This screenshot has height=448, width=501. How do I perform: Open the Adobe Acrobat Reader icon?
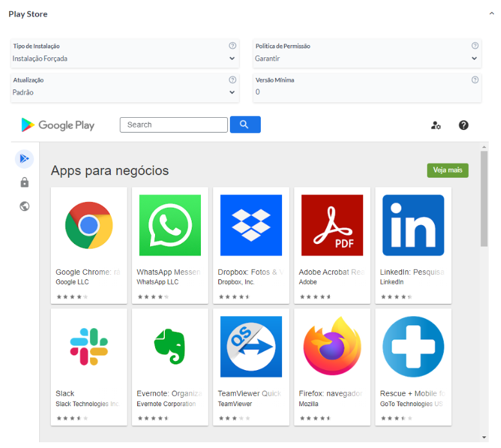[332, 225]
